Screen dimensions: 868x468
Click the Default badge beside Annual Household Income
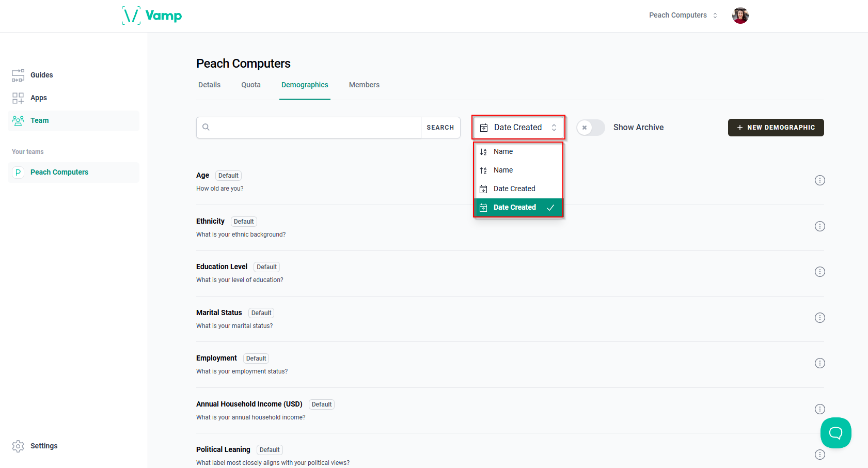tap(322, 404)
